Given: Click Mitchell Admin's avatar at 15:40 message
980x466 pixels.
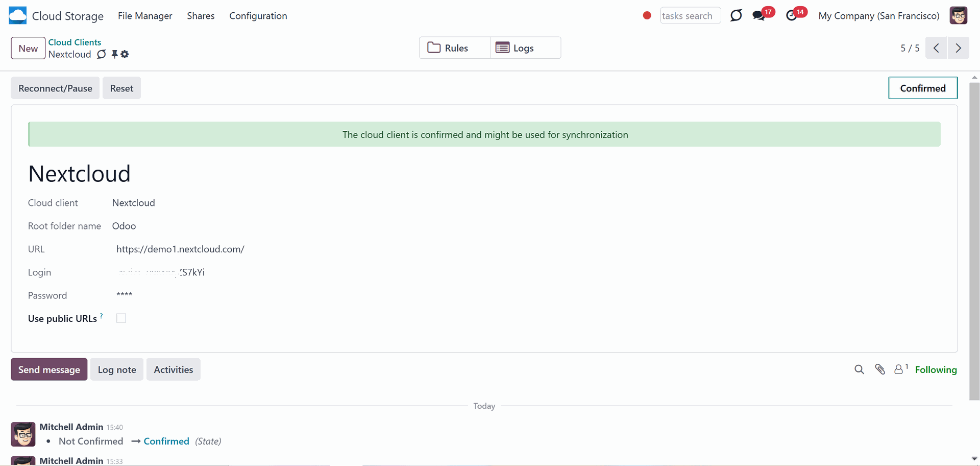Looking at the screenshot, I should tap(23, 434).
